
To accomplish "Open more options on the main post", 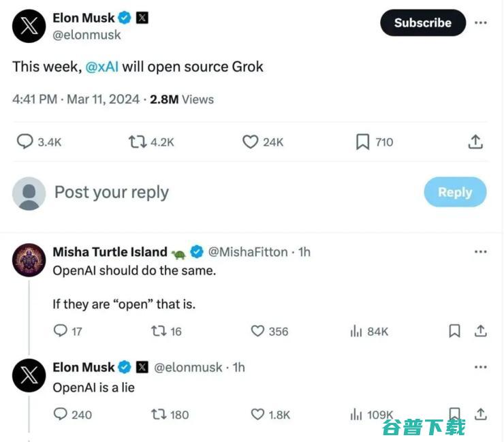I will point(481,22).
